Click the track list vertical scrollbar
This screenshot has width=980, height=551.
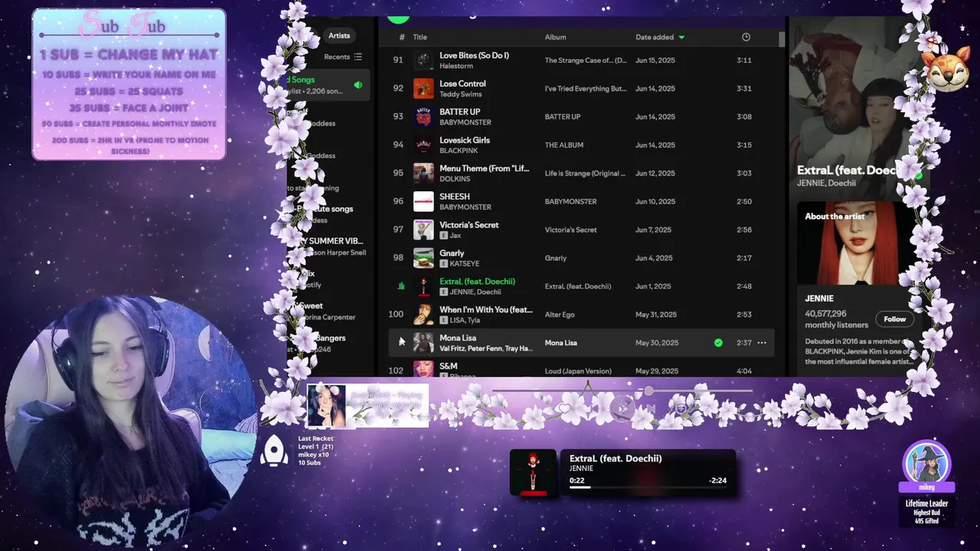[x=782, y=40]
